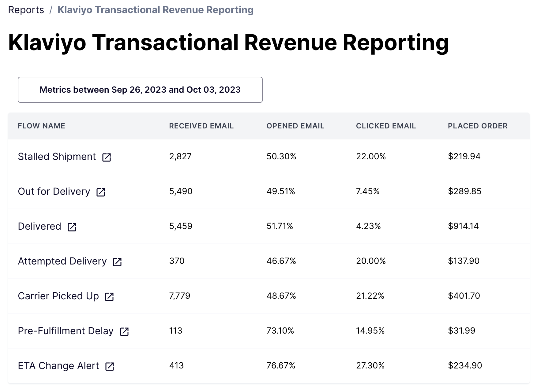Select opened email value 73.10%
The height and width of the screenshot is (392, 537).
pyautogui.click(x=280, y=331)
